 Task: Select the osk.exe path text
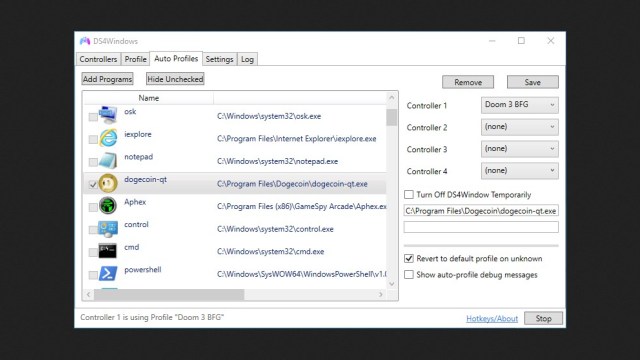tap(269, 116)
